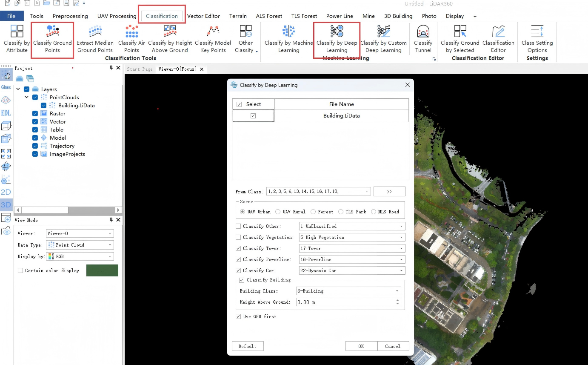Open the Display by RGB dropdown
The width and height of the screenshot is (588, 365).
pyautogui.click(x=80, y=256)
